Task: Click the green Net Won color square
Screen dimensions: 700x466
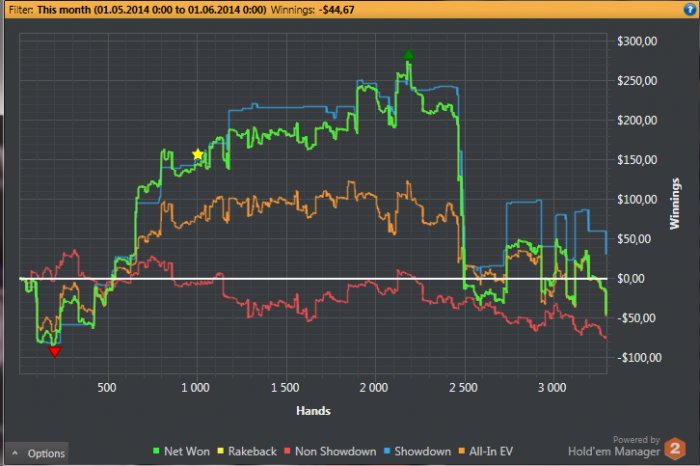Action: [156, 451]
